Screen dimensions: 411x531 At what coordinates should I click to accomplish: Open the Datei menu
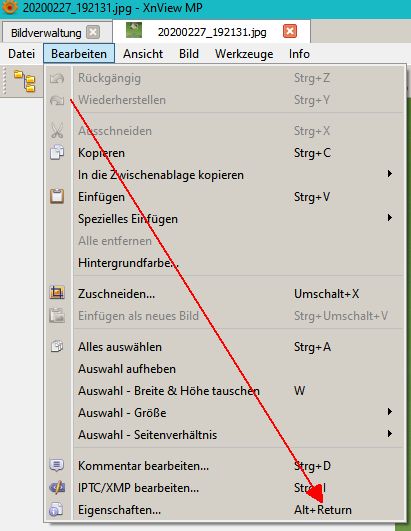(21, 54)
